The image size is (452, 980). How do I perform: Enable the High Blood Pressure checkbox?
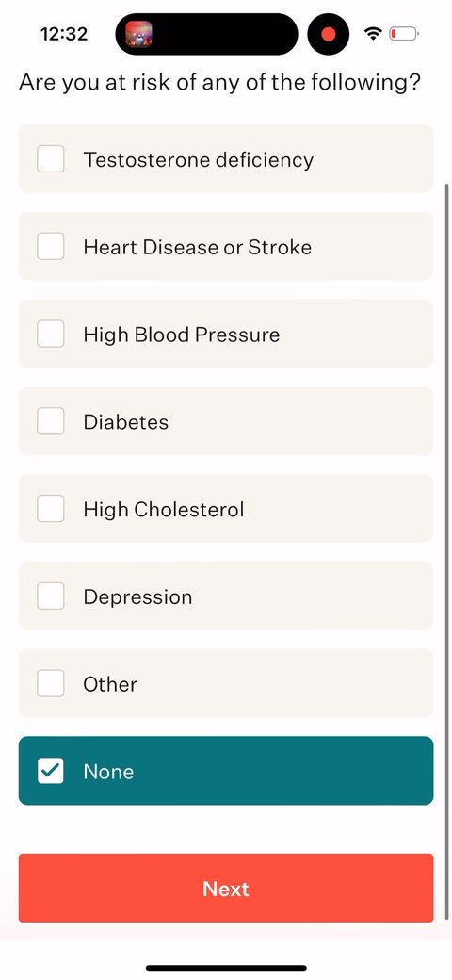coord(51,334)
